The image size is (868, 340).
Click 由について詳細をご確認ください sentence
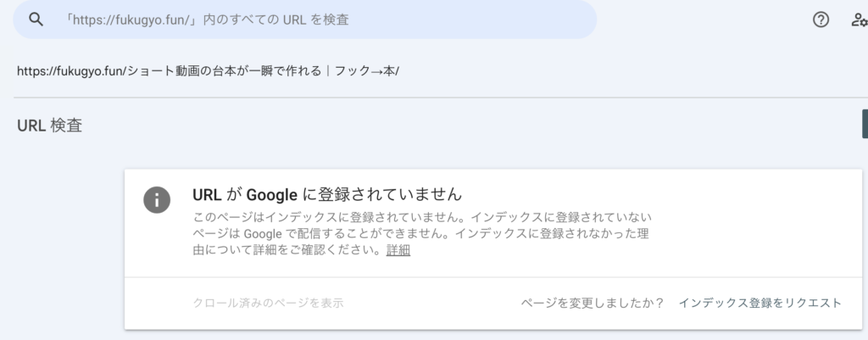(284, 251)
